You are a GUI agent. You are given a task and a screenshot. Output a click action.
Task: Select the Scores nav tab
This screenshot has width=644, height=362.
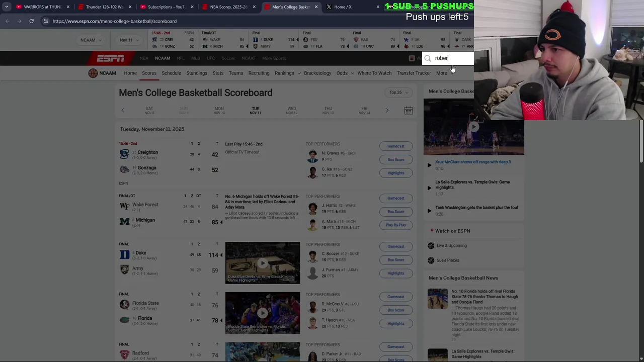click(149, 73)
